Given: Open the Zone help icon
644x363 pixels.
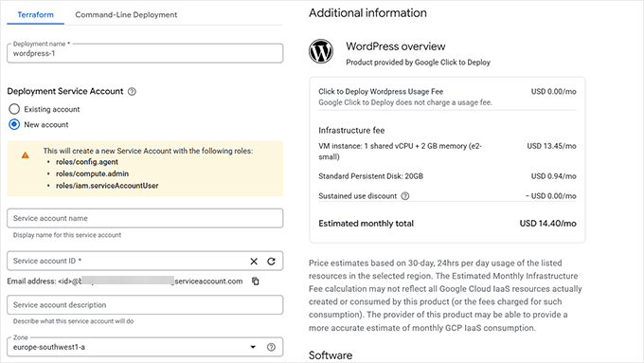Looking at the screenshot, I should tap(271, 347).
